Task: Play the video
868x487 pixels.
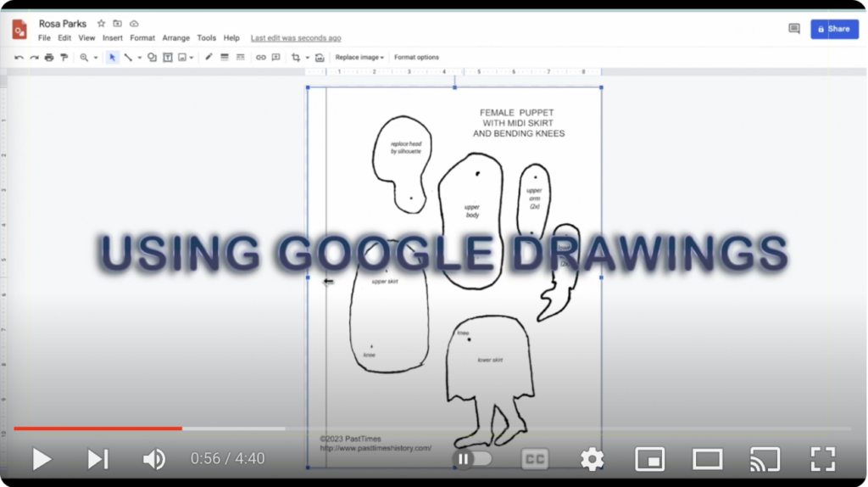Action: point(42,459)
